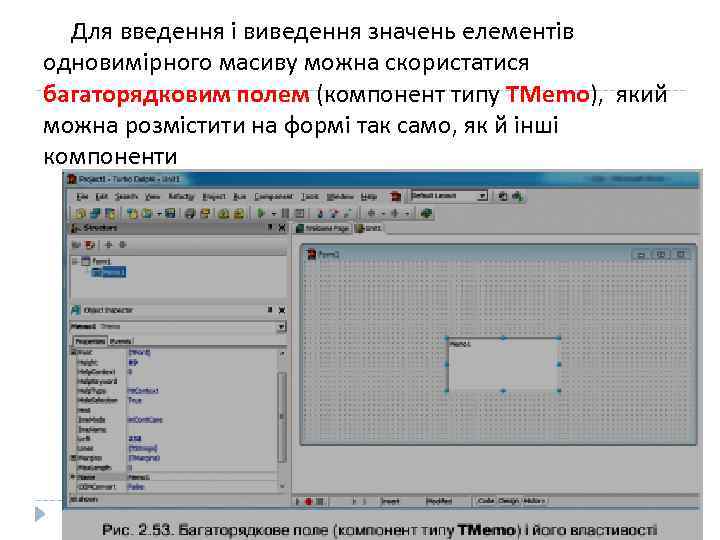Image resolution: width=720 pixels, height=540 pixels.
Task: Select the Height property row
Action: coord(175,363)
